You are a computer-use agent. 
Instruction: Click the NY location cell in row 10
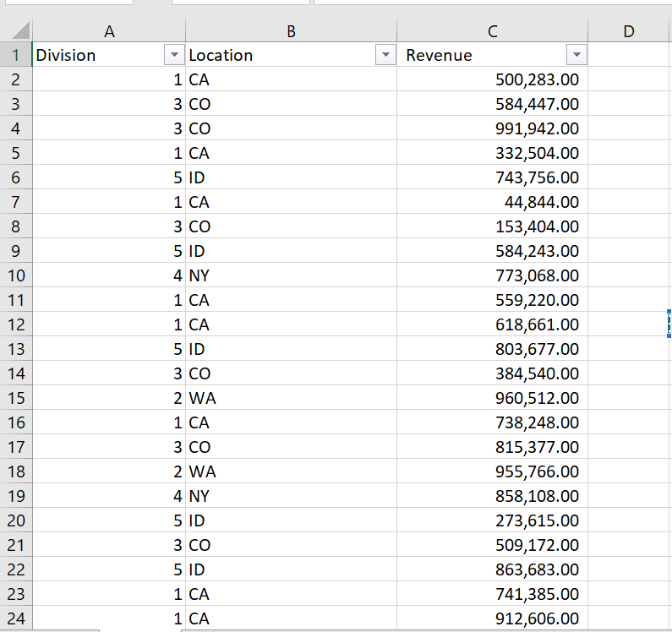point(199,275)
